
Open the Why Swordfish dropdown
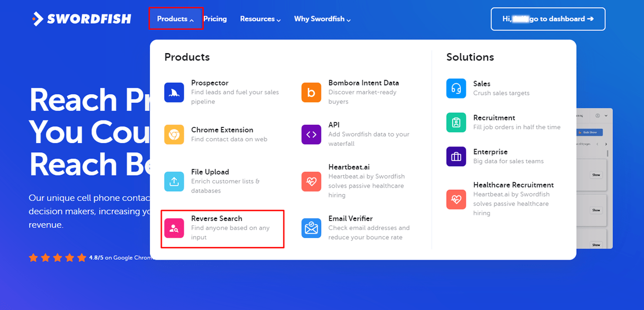322,19
